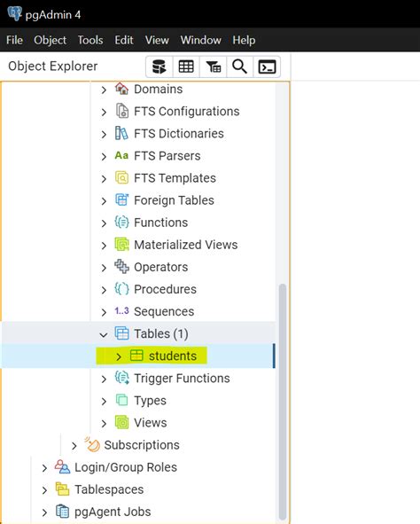Image resolution: width=420 pixels, height=524 pixels.
Task: Click the Object Explorer vertical scrollbar
Action: [283, 402]
